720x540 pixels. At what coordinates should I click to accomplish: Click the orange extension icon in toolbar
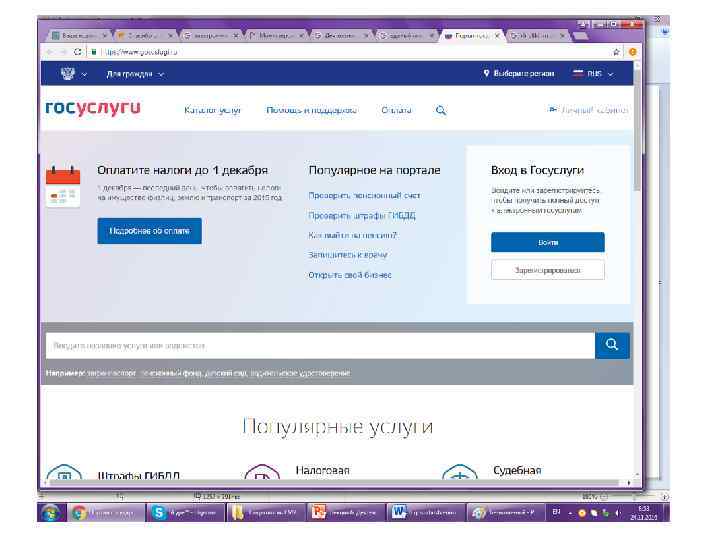[633, 52]
